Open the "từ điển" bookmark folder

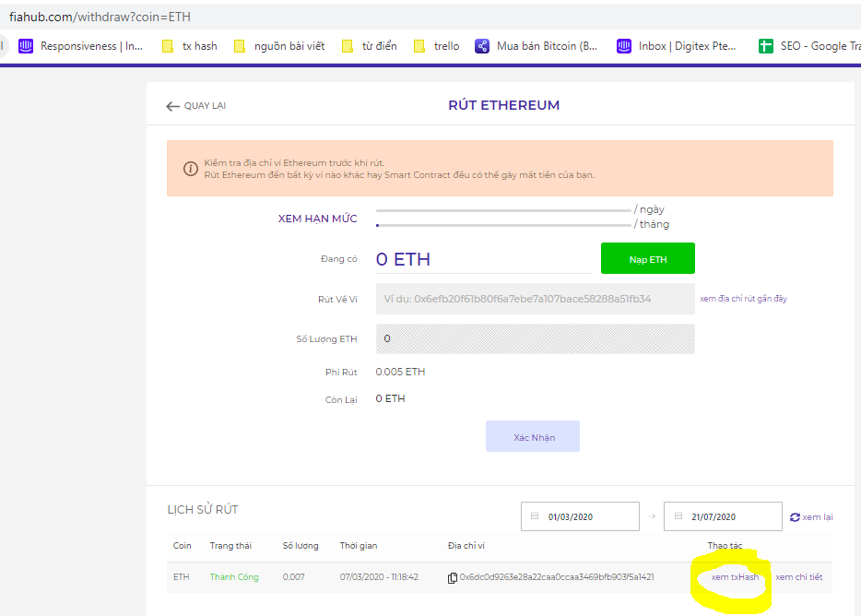click(x=370, y=45)
